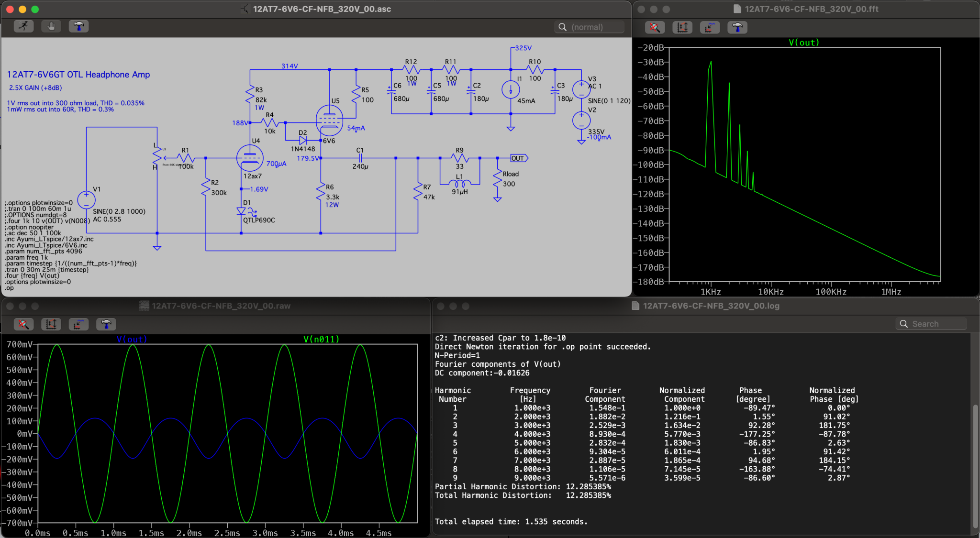Click the 'Total elapsed time: 1.535 seconds.' line
This screenshot has width=980, height=538.
pos(511,522)
